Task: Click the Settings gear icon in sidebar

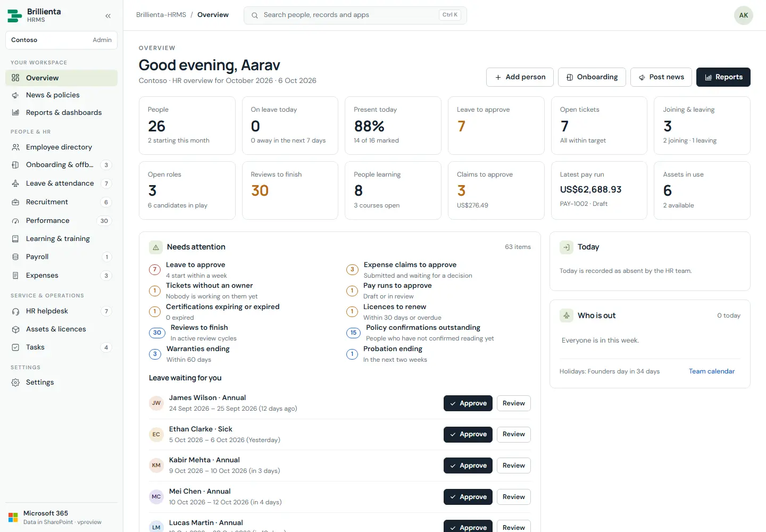Action: [15, 383]
